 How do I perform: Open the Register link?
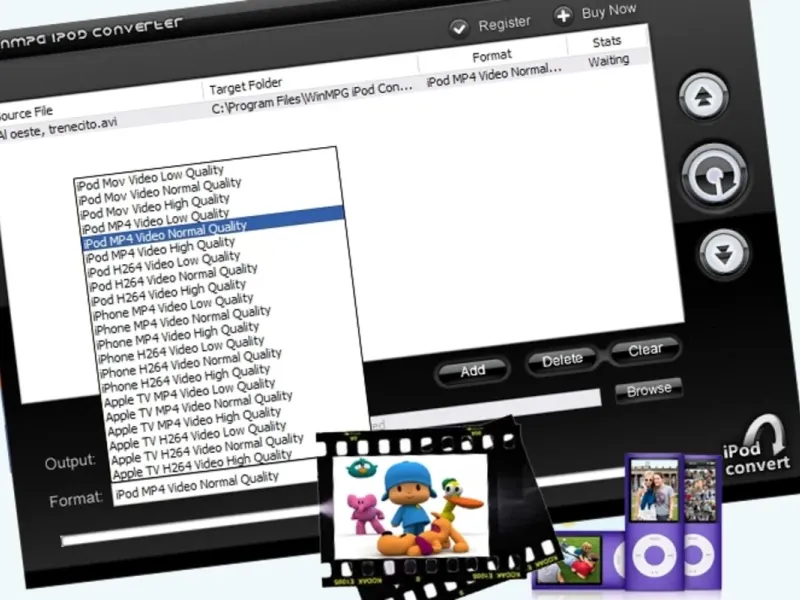504,23
